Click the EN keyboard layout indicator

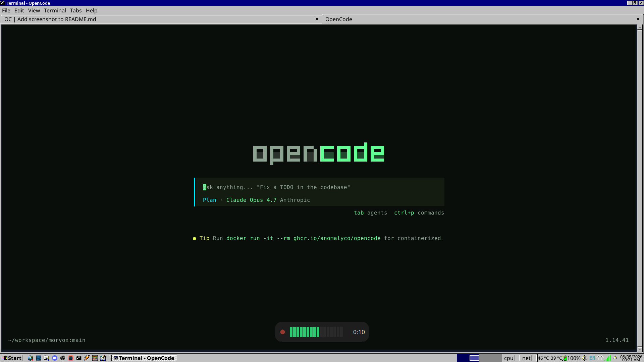592,358
